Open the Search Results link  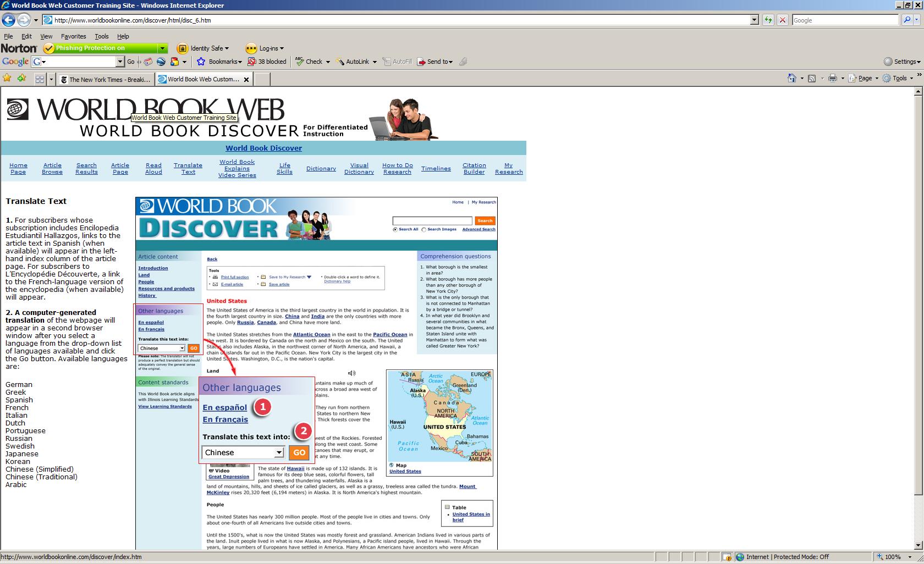86,168
